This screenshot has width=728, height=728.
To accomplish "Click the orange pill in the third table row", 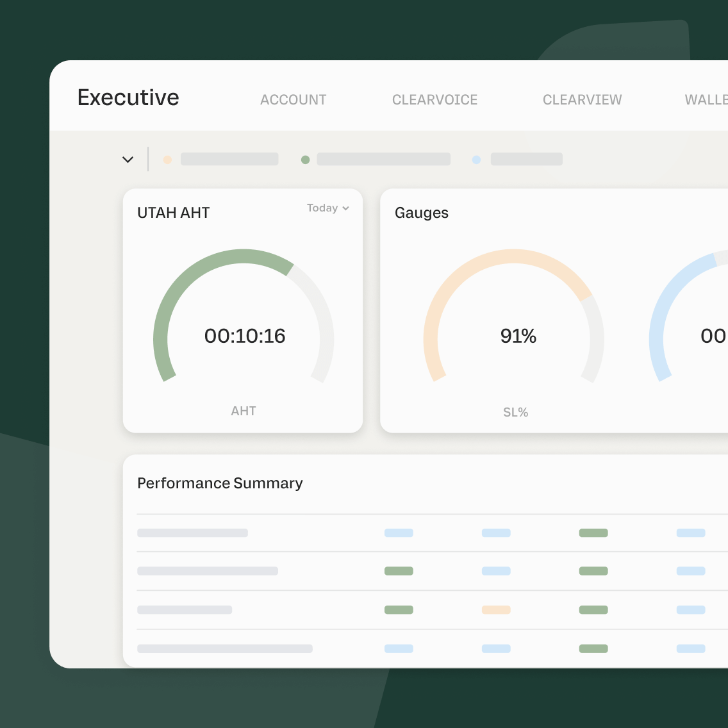I will [x=495, y=609].
